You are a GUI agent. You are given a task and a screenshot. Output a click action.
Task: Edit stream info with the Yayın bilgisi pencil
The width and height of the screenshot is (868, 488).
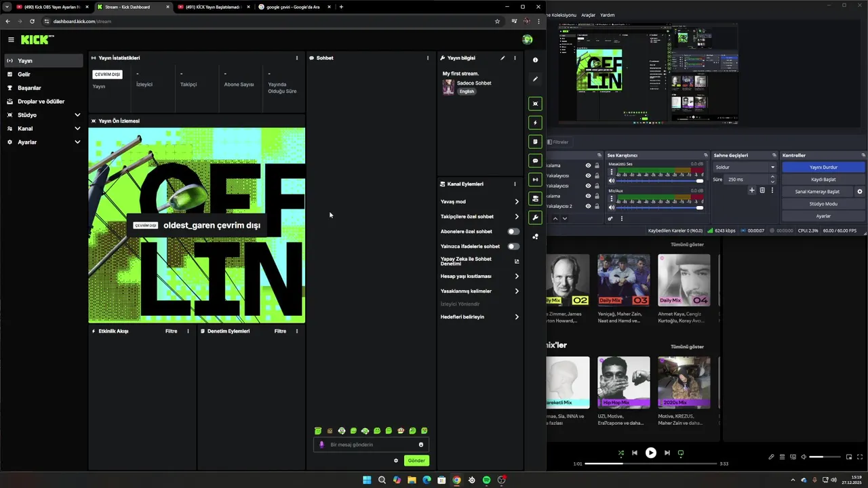pos(502,58)
